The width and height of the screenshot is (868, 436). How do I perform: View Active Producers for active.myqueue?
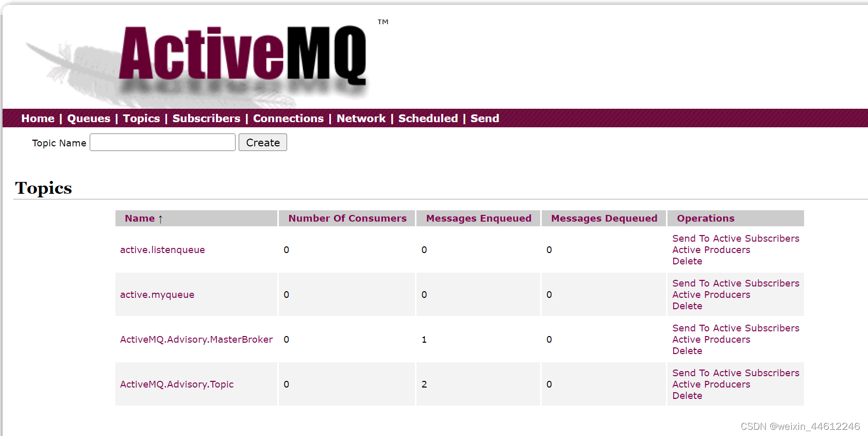pyautogui.click(x=711, y=295)
